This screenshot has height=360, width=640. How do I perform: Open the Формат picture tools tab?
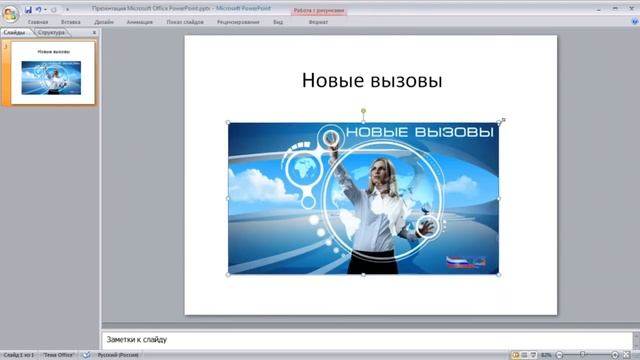coord(318,22)
